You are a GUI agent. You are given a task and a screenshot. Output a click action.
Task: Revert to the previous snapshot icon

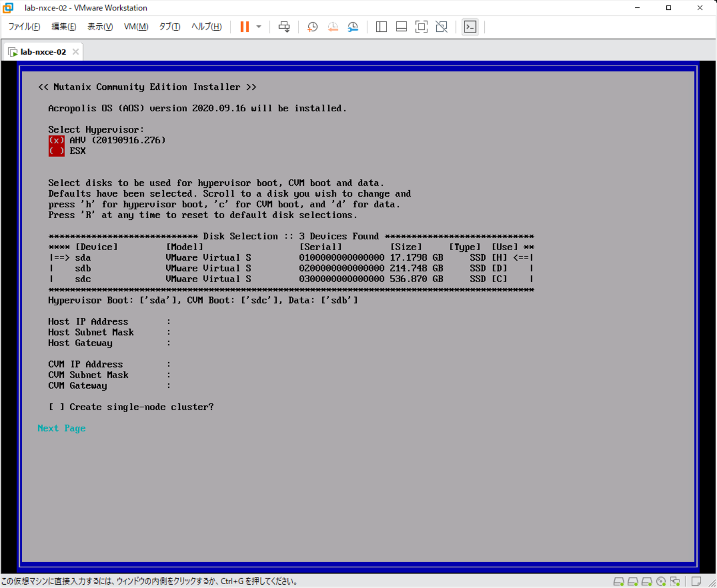click(x=333, y=26)
